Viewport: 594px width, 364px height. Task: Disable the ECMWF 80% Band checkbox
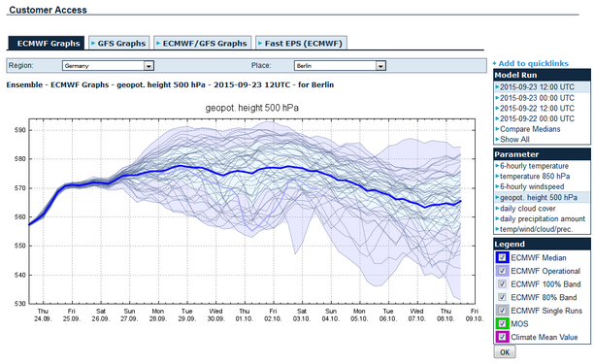503,297
